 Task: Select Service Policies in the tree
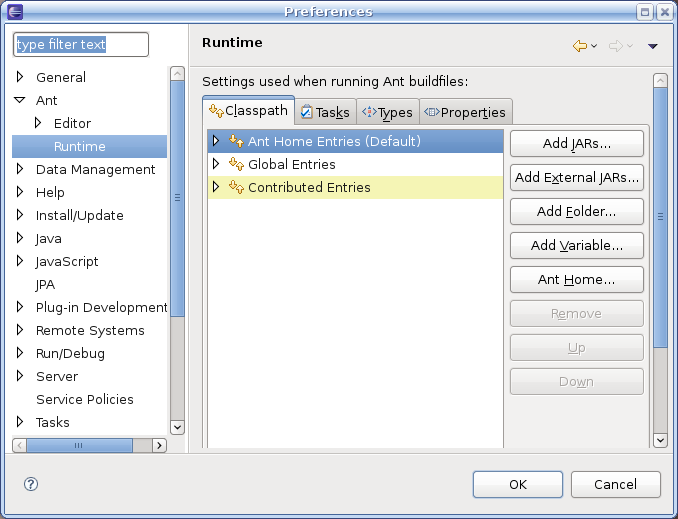pos(85,399)
